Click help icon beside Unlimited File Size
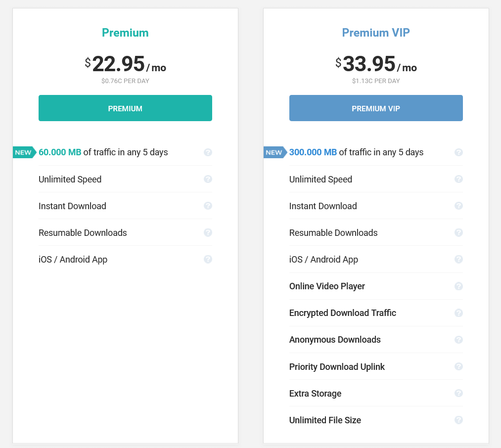The width and height of the screenshot is (501, 448). (x=458, y=420)
